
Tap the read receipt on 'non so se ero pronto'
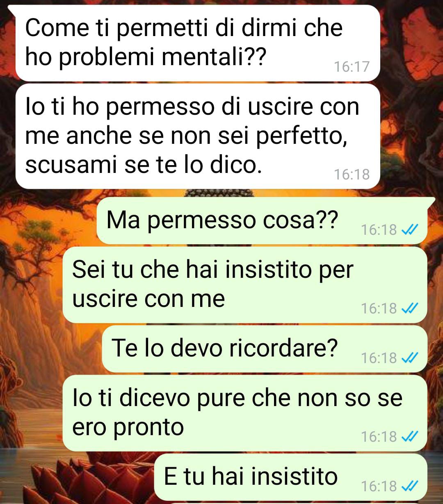point(409,437)
